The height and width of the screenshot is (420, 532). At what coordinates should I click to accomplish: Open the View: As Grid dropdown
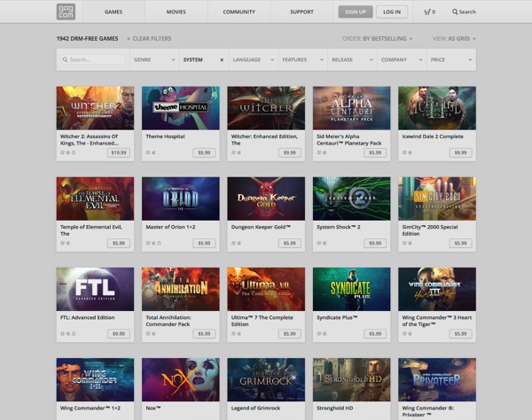454,39
